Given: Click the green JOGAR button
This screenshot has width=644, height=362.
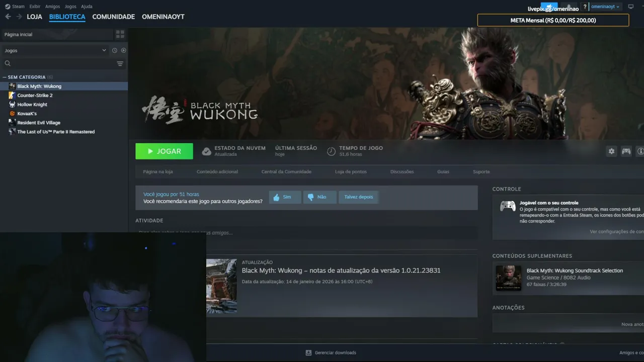Looking at the screenshot, I should 164,151.
